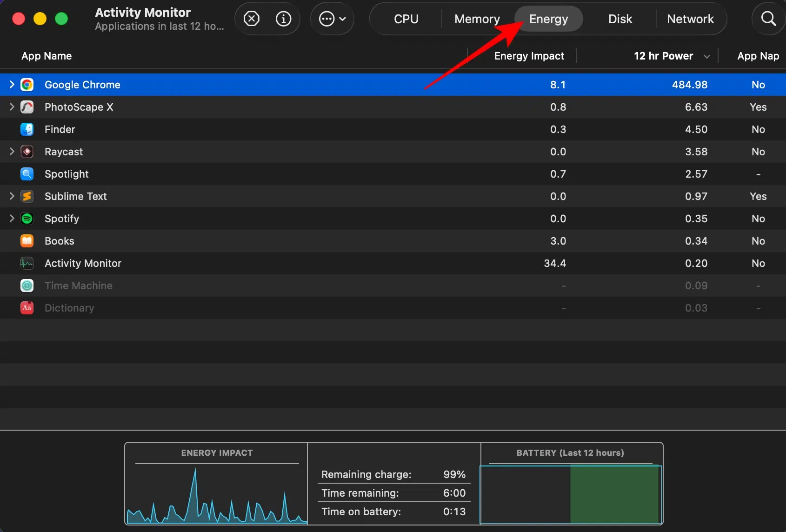Switch to the Disk tab

[620, 19]
